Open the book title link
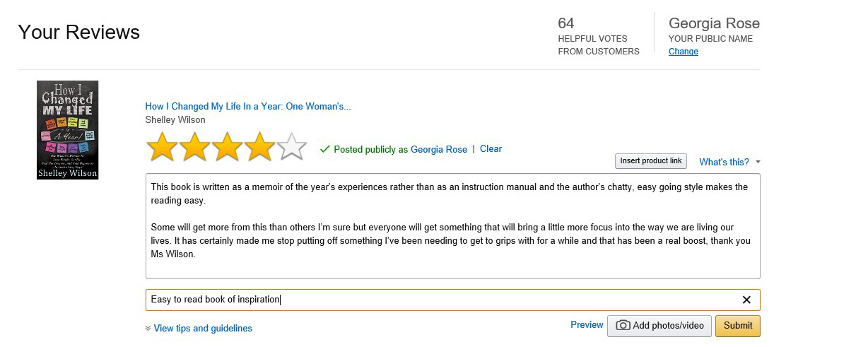The image size is (868, 347). (x=248, y=107)
